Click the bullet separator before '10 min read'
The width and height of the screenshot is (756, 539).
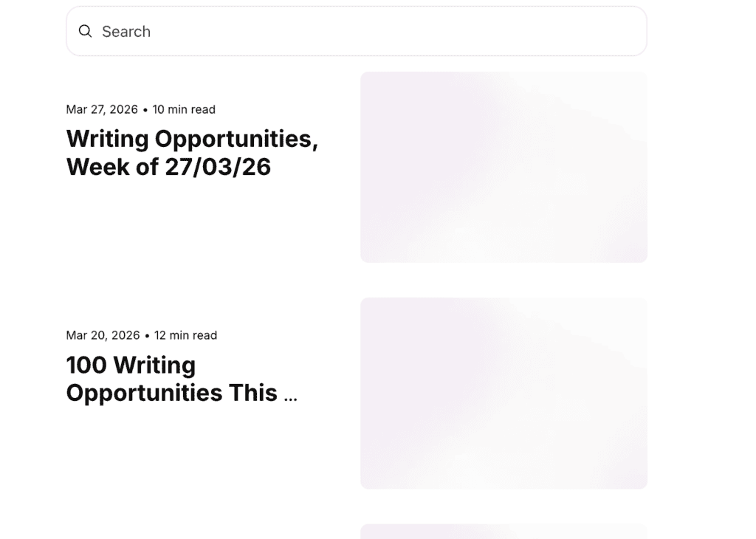coord(145,110)
